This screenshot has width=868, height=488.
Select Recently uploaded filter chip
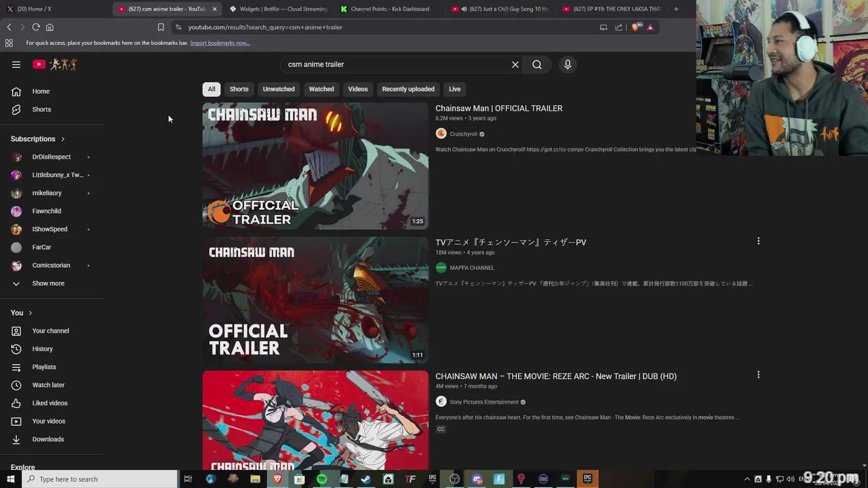click(408, 89)
